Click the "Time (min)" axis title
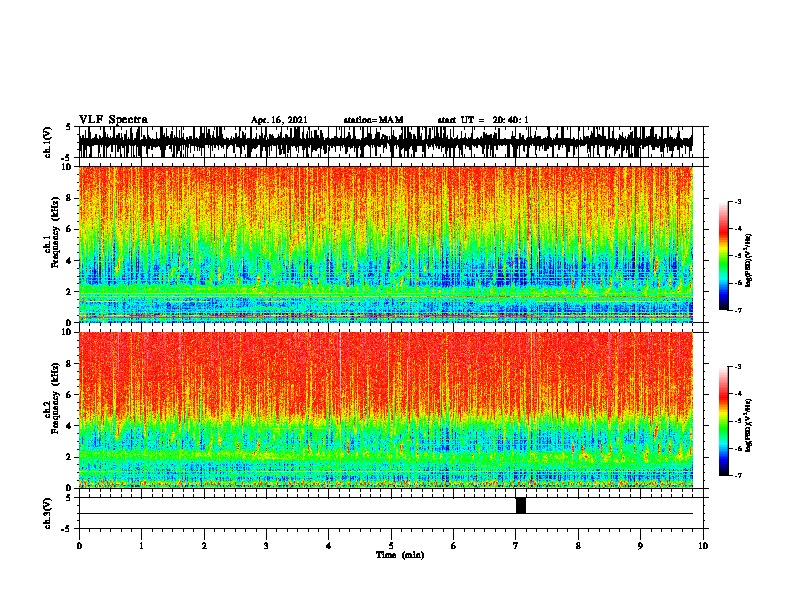 [400, 555]
